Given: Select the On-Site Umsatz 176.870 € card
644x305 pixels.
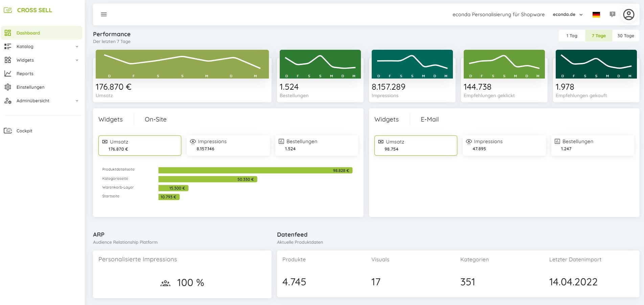Looking at the screenshot, I should tap(140, 146).
